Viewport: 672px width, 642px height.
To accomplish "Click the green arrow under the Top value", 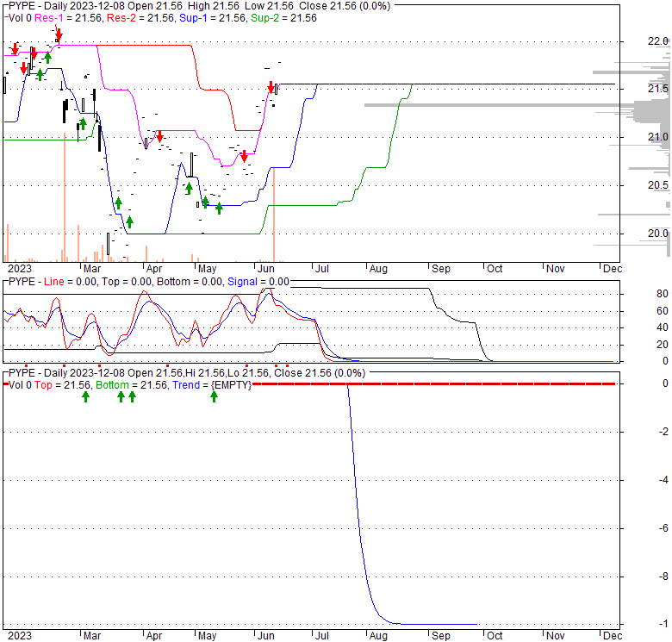I will coord(85,396).
